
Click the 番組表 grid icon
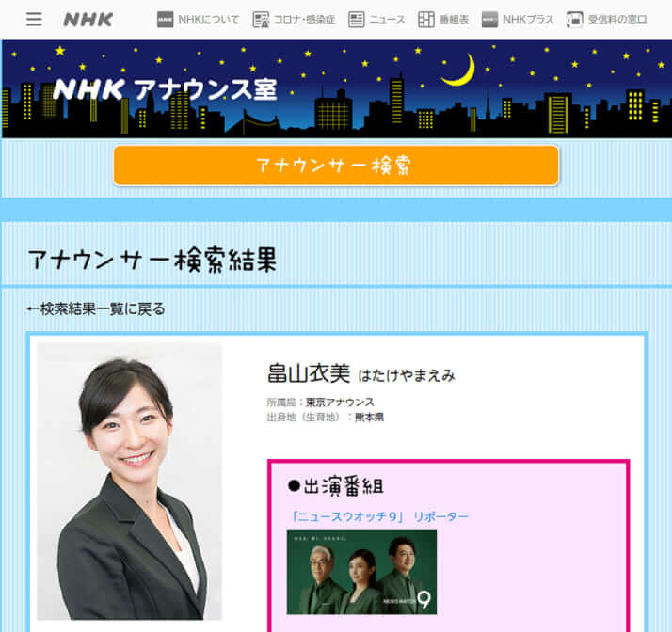[x=426, y=19]
